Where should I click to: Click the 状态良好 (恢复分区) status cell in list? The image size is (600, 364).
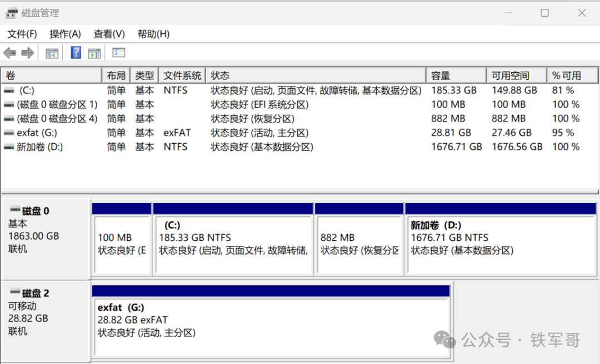[x=253, y=119]
